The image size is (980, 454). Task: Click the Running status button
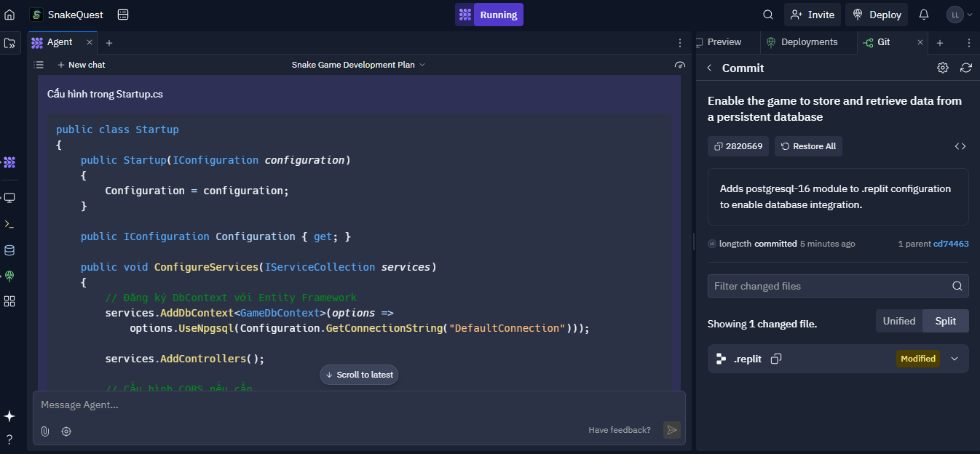coord(499,15)
